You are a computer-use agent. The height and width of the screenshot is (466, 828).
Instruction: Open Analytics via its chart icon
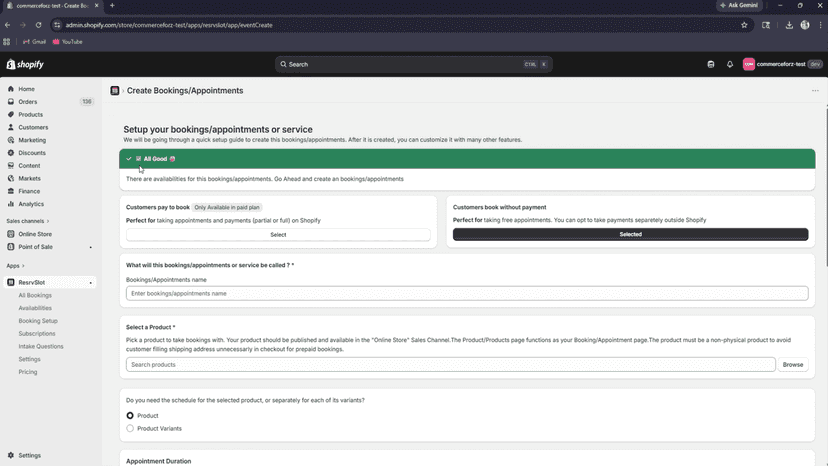(11, 204)
